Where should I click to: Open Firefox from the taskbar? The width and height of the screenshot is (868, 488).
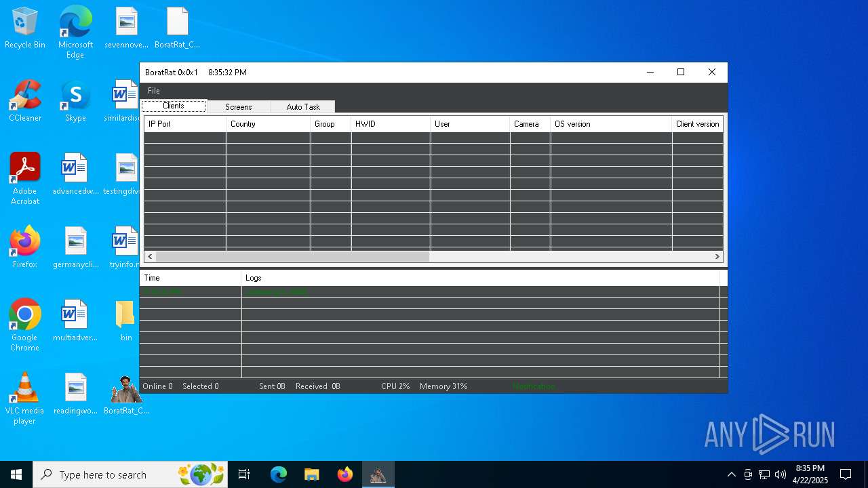click(344, 474)
